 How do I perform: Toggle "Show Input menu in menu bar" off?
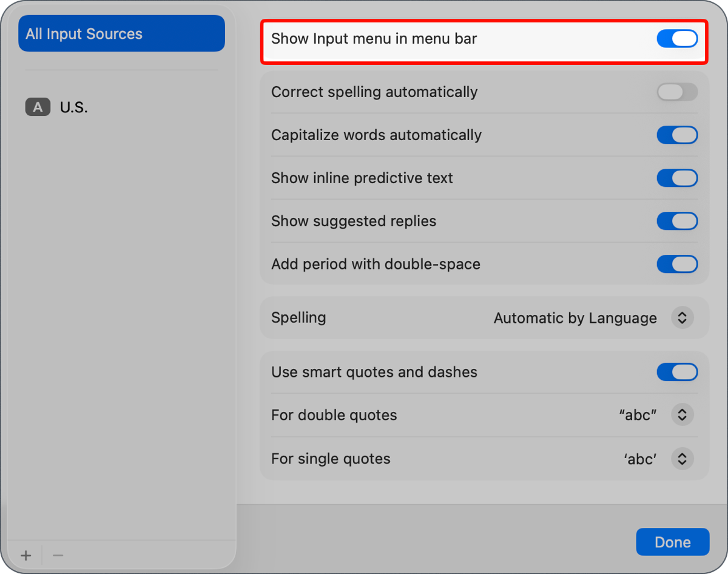click(677, 38)
